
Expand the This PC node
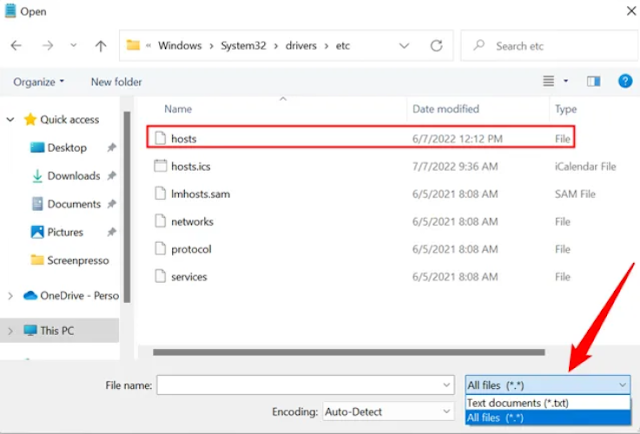(x=10, y=331)
